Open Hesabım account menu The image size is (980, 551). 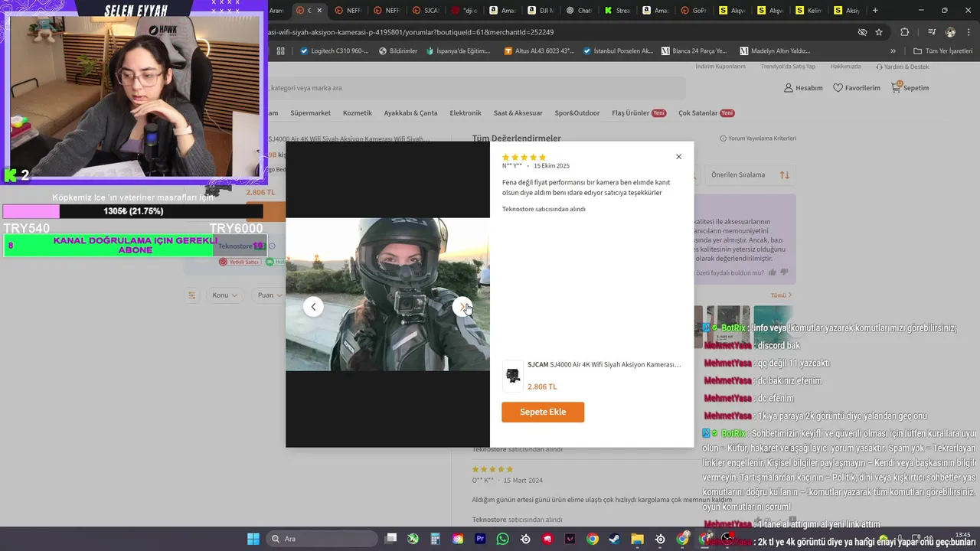click(x=803, y=88)
